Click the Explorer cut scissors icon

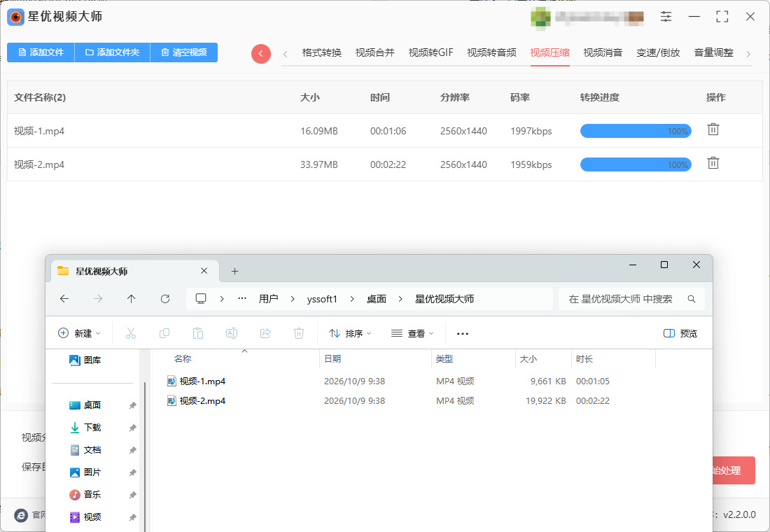(x=131, y=333)
